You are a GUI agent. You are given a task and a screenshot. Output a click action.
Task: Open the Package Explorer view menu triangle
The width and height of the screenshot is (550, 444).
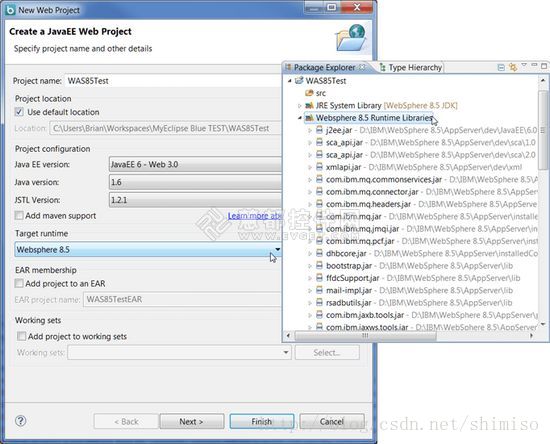tap(524, 65)
